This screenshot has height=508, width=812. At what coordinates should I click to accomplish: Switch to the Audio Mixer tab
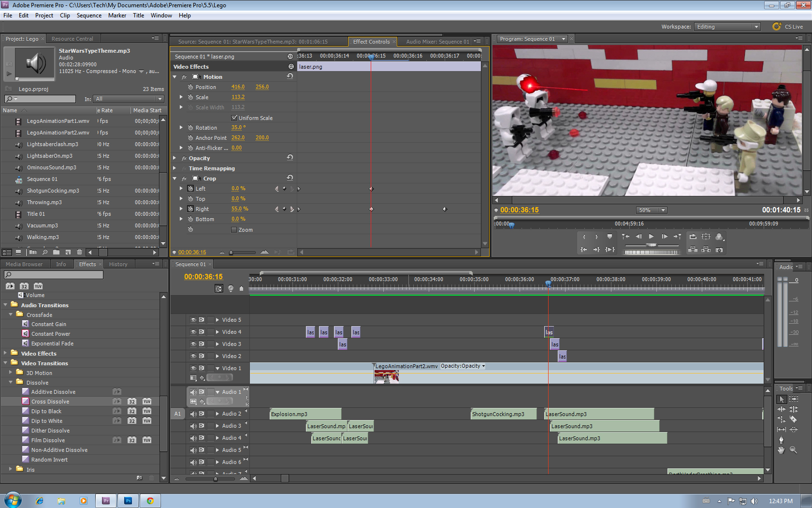pyautogui.click(x=437, y=42)
